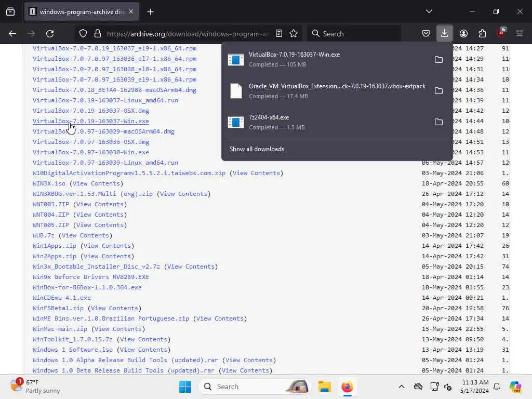The width and height of the screenshot is (532, 399).
Task: Open W10DigitalActivationProgram zip link
Action: point(129,173)
